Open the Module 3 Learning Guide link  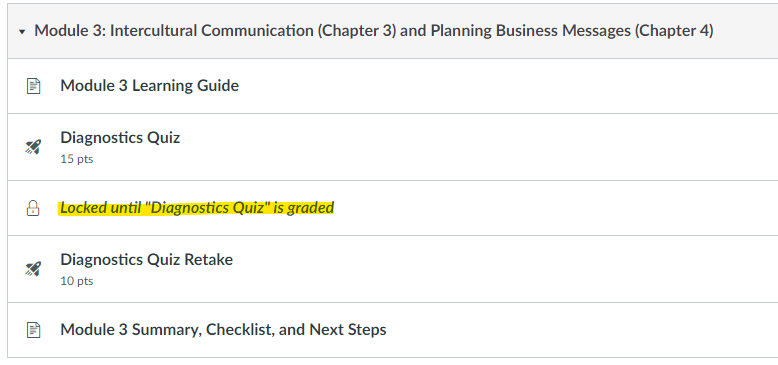[x=149, y=85]
